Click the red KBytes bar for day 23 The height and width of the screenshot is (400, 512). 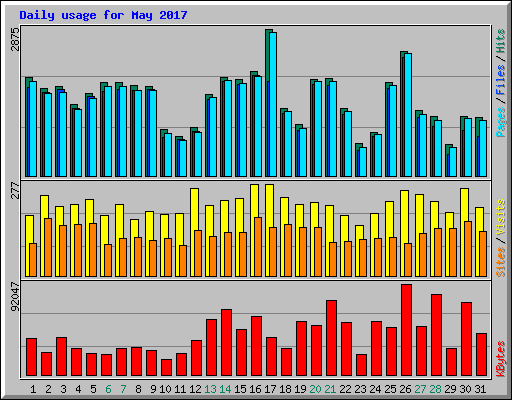(361, 365)
